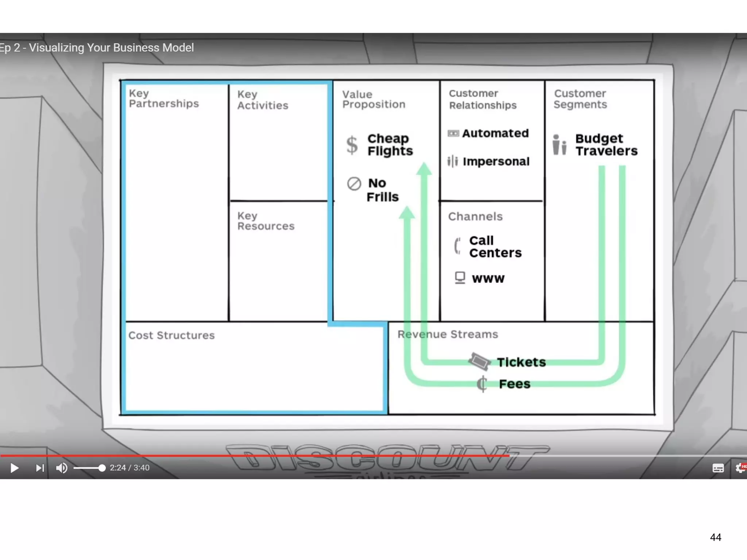
Task: Mute the video with the speaker icon
Action: coord(62,468)
